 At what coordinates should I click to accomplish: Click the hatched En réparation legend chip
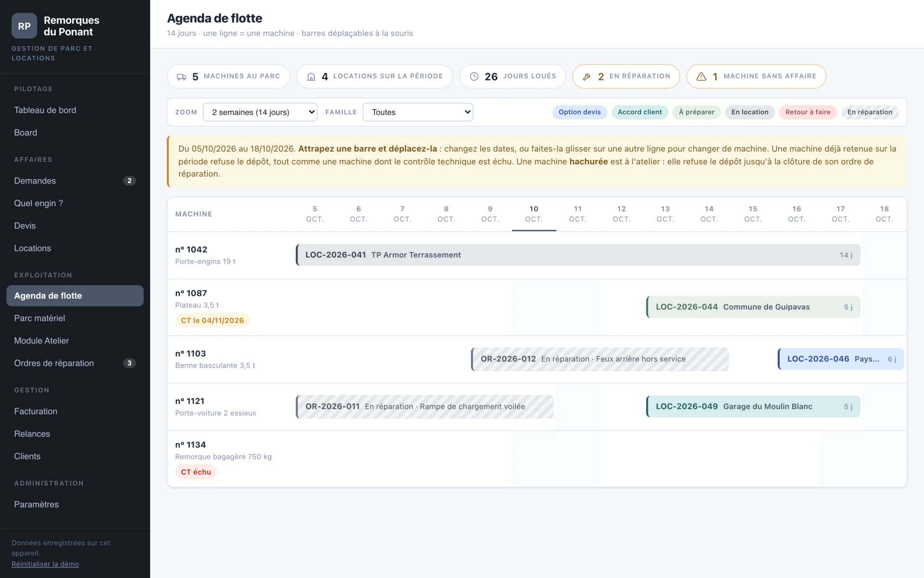pyautogui.click(x=870, y=112)
